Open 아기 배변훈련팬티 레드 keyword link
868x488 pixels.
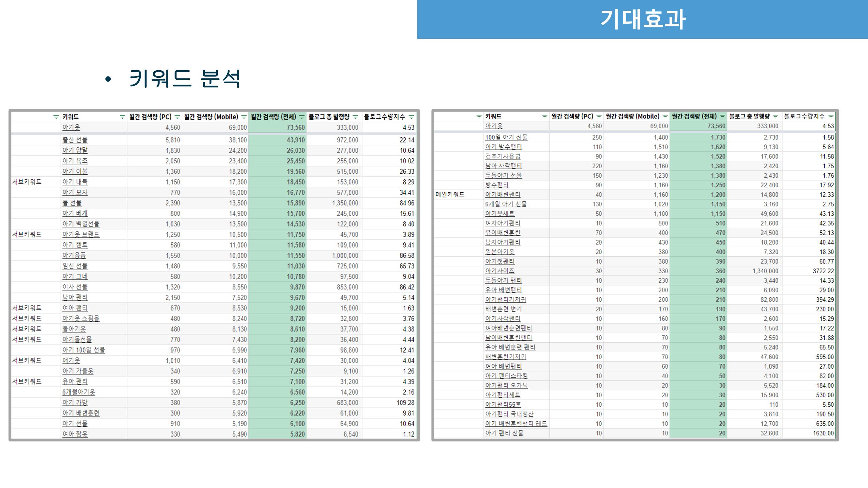[516, 424]
